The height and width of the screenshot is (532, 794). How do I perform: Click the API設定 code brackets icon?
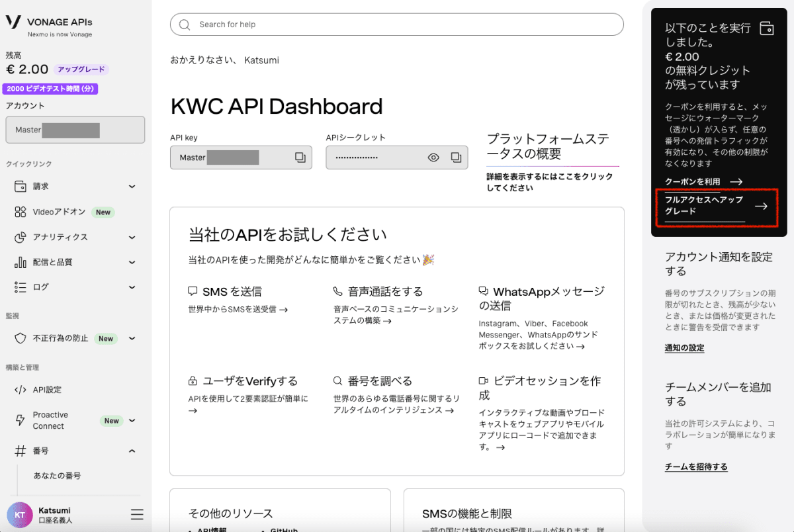click(x=21, y=390)
